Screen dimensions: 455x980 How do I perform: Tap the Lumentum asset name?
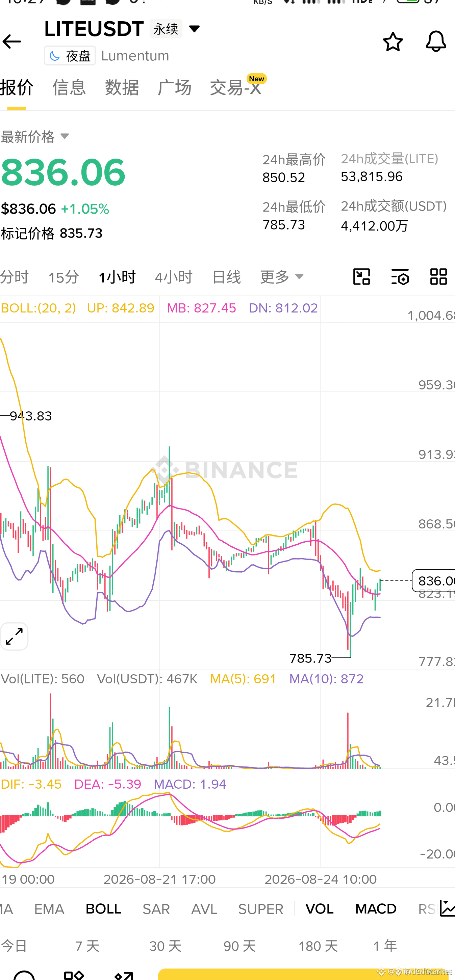coord(135,56)
